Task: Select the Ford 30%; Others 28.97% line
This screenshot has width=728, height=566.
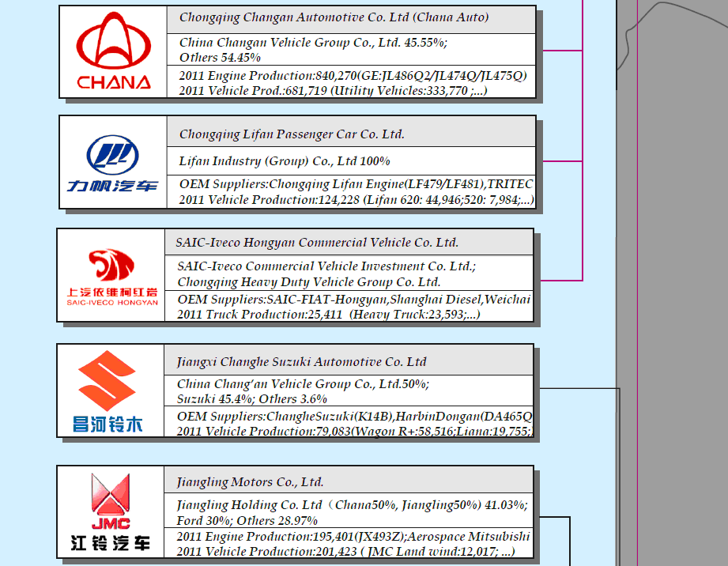Action: click(247, 520)
